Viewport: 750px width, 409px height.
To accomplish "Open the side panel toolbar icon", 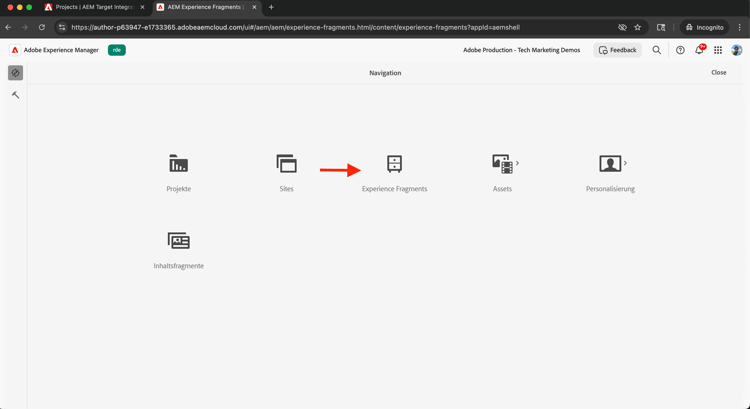I will pyautogui.click(x=661, y=27).
